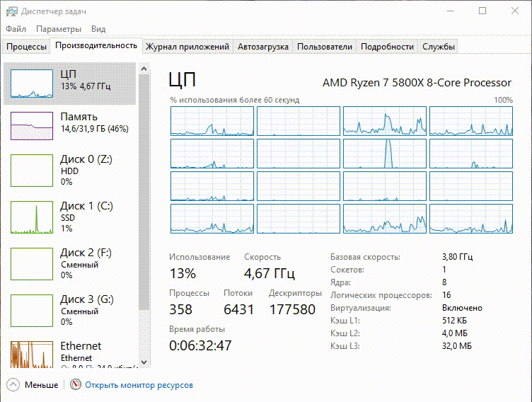
Task: Select the Ethernet sidebar entry
Action: [x=69, y=353]
